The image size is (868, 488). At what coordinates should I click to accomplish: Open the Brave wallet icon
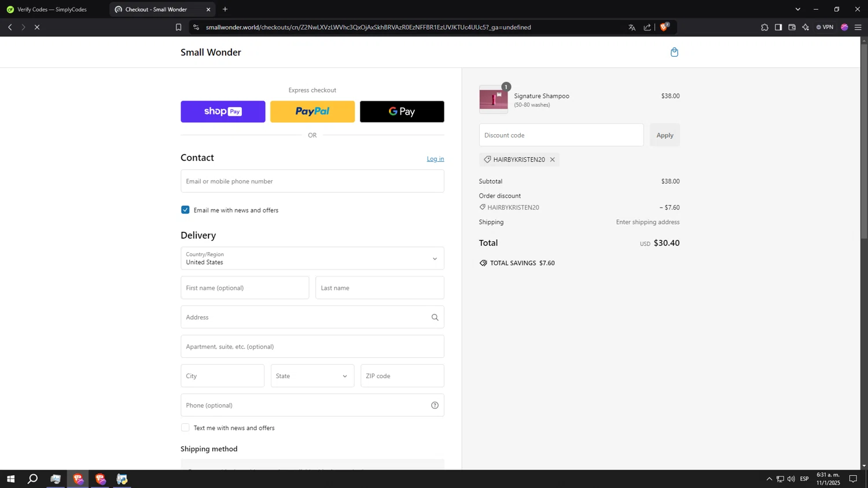click(792, 27)
